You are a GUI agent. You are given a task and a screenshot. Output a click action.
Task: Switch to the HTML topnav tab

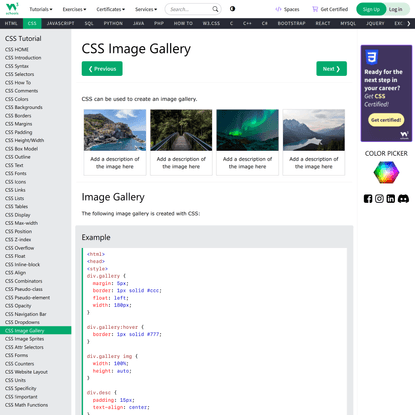(x=11, y=23)
